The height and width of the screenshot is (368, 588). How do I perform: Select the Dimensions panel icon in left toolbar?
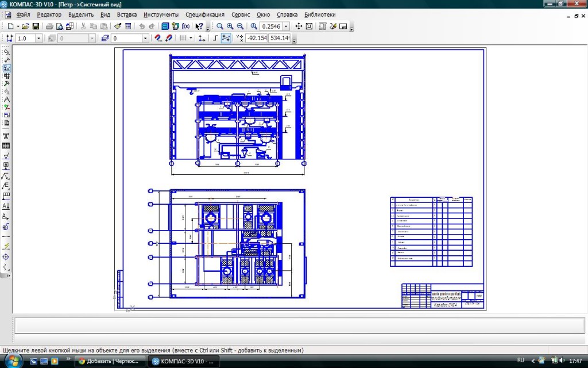[x=6, y=60]
